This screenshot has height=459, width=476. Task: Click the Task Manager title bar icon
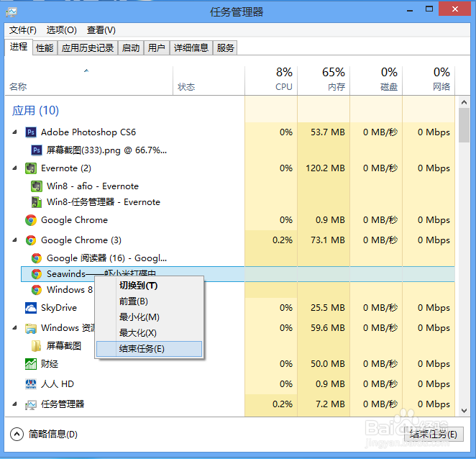(12, 12)
